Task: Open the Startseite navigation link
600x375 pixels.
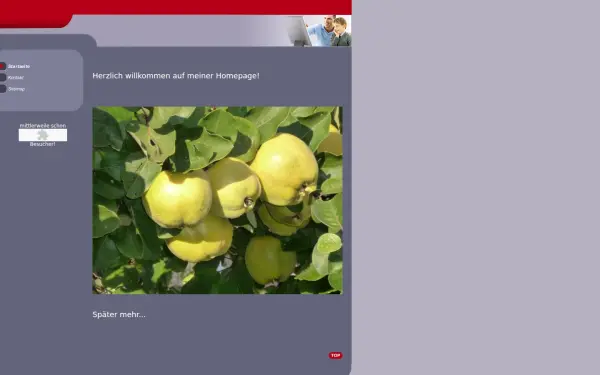Action: pyautogui.click(x=19, y=66)
